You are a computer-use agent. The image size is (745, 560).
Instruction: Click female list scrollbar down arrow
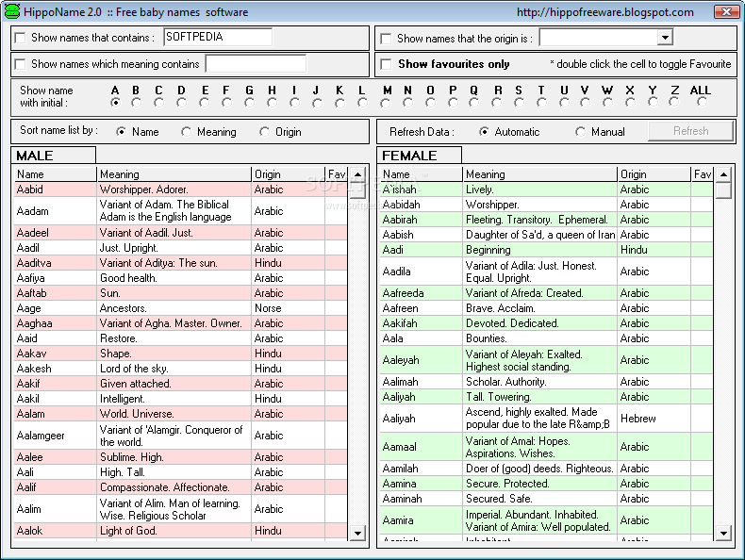[723, 533]
